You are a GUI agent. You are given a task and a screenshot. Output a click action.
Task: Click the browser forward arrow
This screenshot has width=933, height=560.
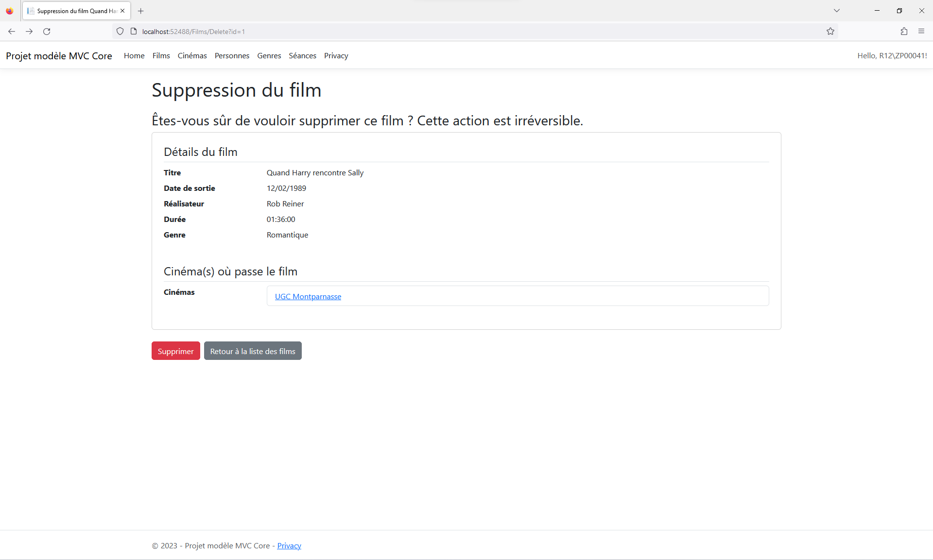(29, 32)
